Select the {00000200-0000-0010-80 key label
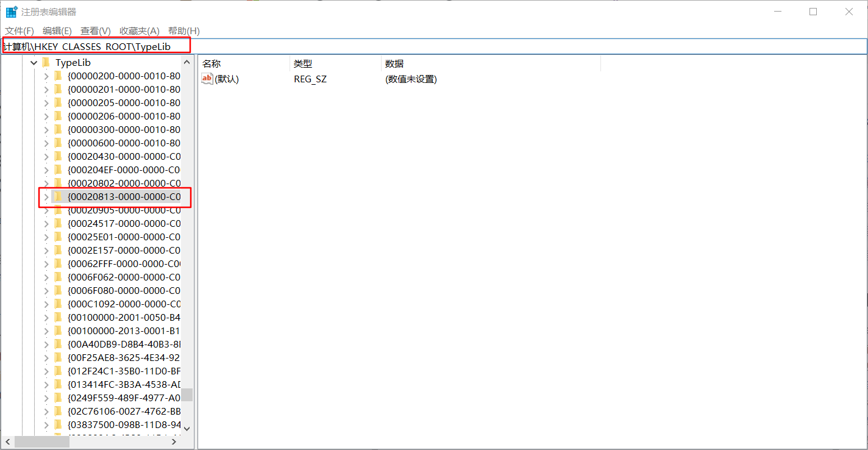 coord(124,76)
